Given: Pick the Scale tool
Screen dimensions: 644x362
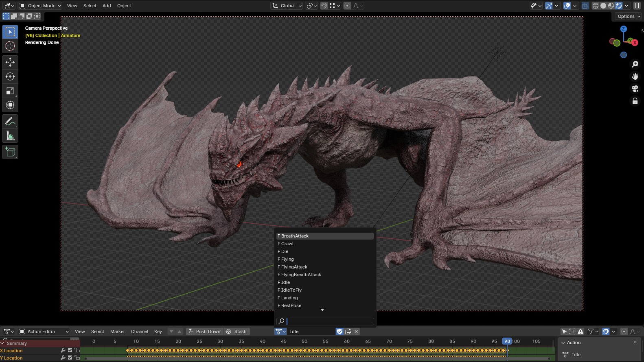Looking at the screenshot, I should point(10,91).
